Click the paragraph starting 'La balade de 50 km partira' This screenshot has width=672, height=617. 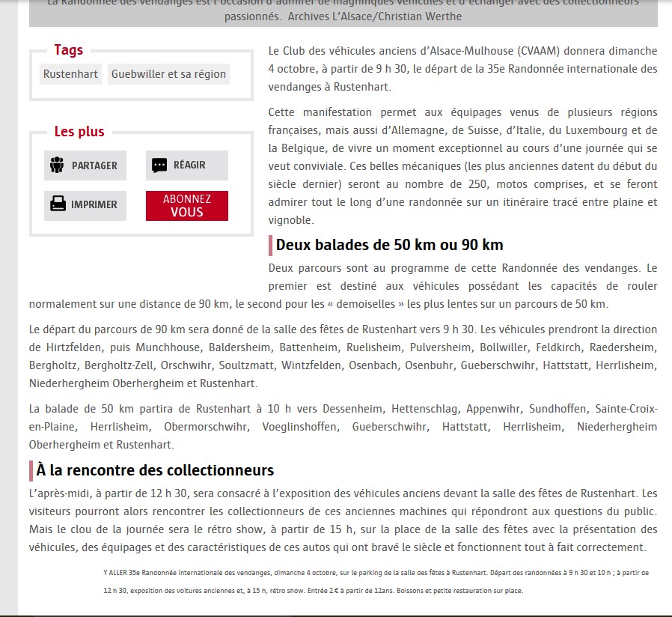343,427
